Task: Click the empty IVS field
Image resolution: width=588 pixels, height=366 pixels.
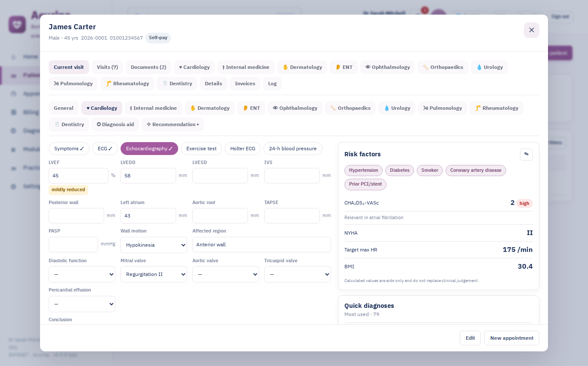Action: [292, 176]
